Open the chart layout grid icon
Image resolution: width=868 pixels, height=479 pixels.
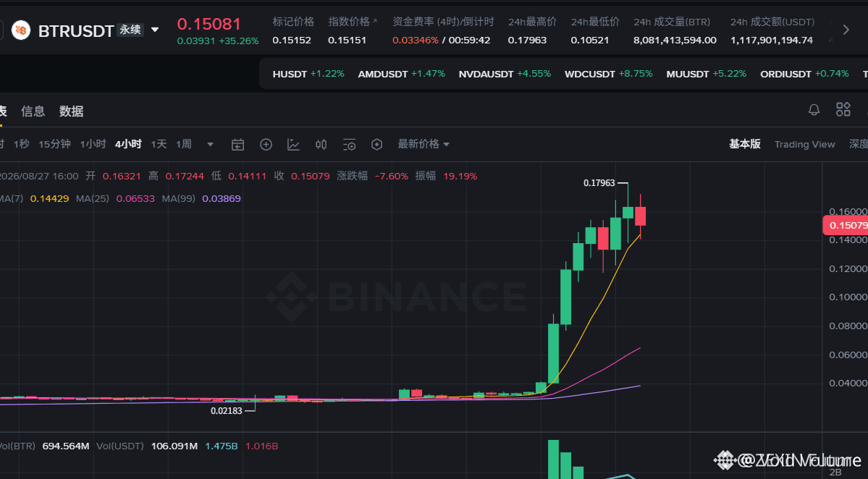pos(843,109)
